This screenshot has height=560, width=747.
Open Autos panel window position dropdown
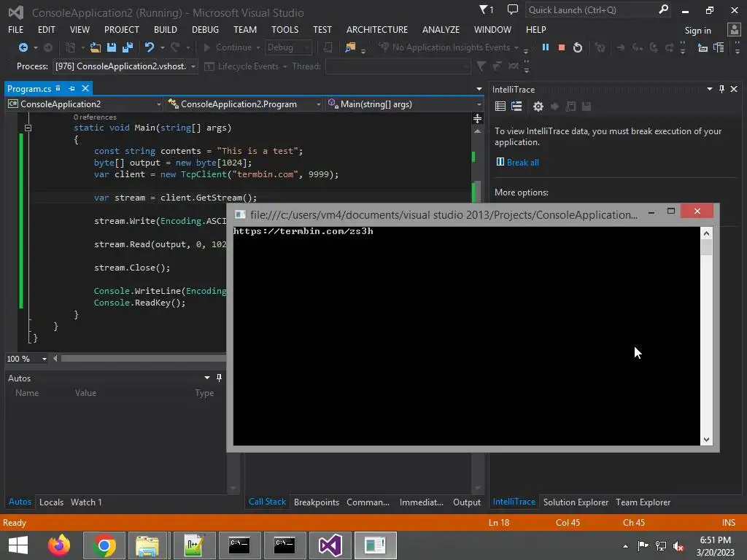[207, 378]
